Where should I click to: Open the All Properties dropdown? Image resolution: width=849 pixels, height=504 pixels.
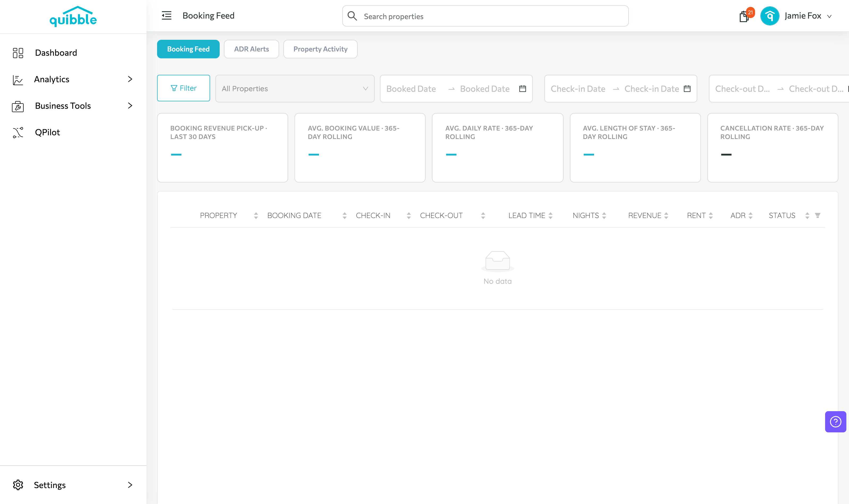295,88
